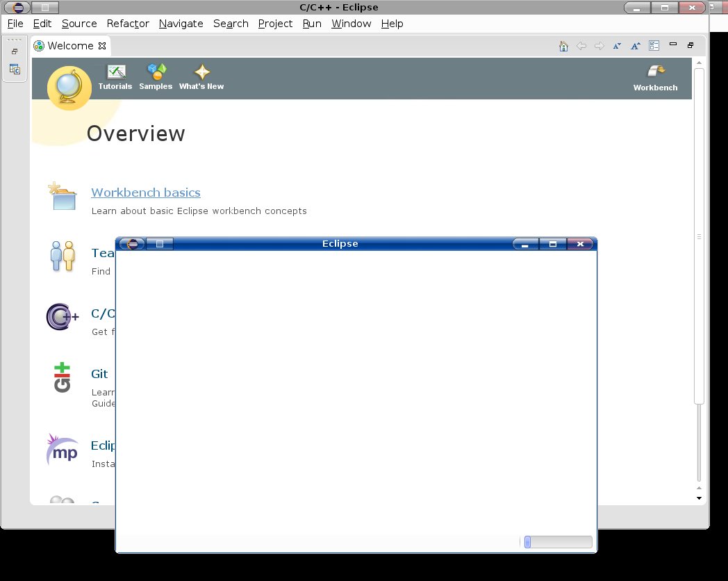Open the Run menu
The height and width of the screenshot is (581, 728).
312,24
